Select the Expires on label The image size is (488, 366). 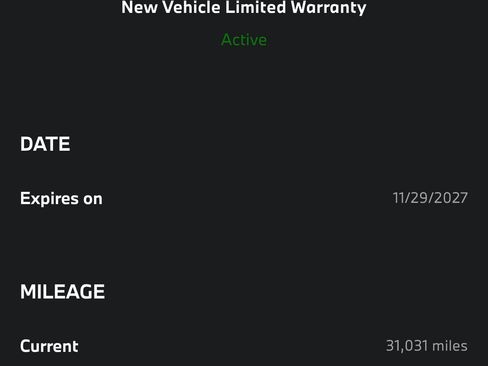pyautogui.click(x=61, y=199)
